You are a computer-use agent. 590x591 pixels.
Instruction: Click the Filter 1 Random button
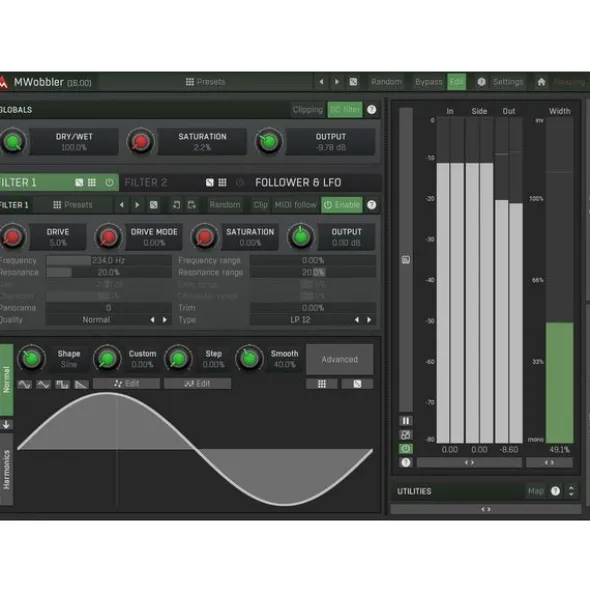[x=225, y=205]
